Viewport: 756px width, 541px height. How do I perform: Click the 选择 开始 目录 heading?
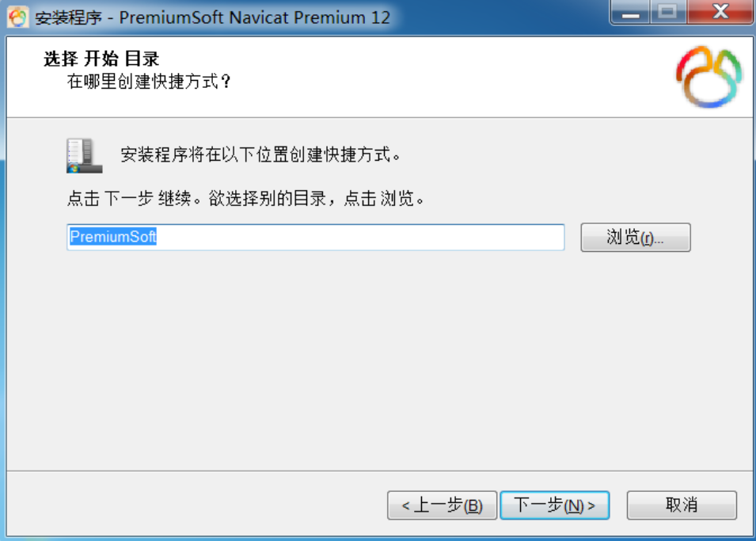(x=101, y=59)
